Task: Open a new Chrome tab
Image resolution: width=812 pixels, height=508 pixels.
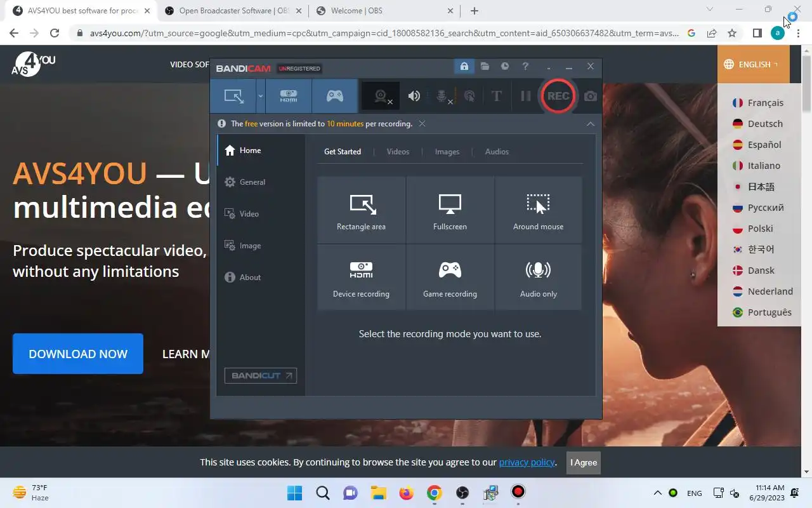Action: point(475,11)
